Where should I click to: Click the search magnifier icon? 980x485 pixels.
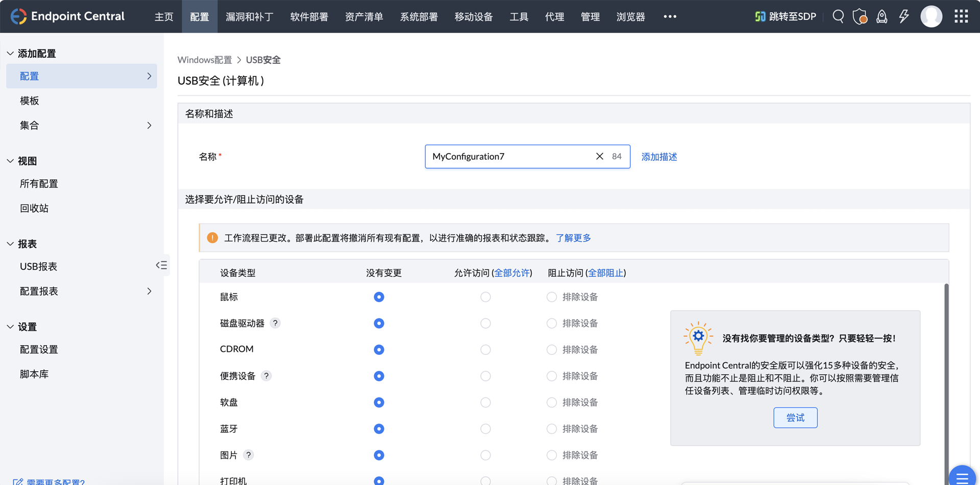tap(838, 16)
